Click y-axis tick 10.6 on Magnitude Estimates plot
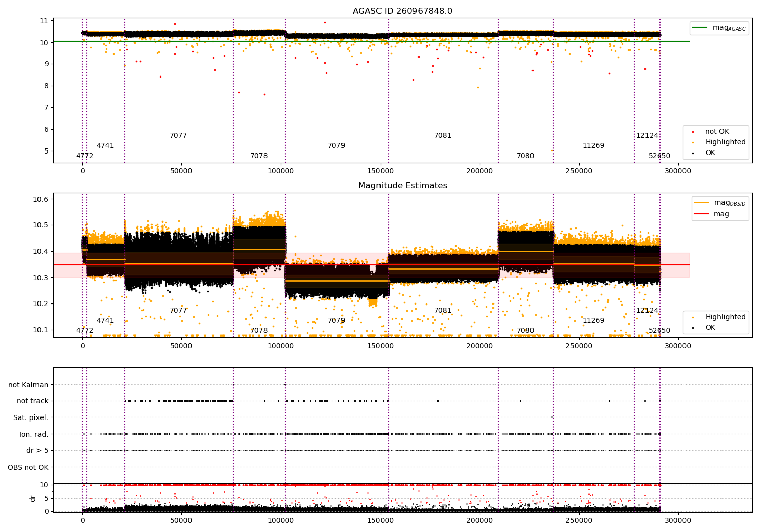 pyautogui.click(x=41, y=199)
